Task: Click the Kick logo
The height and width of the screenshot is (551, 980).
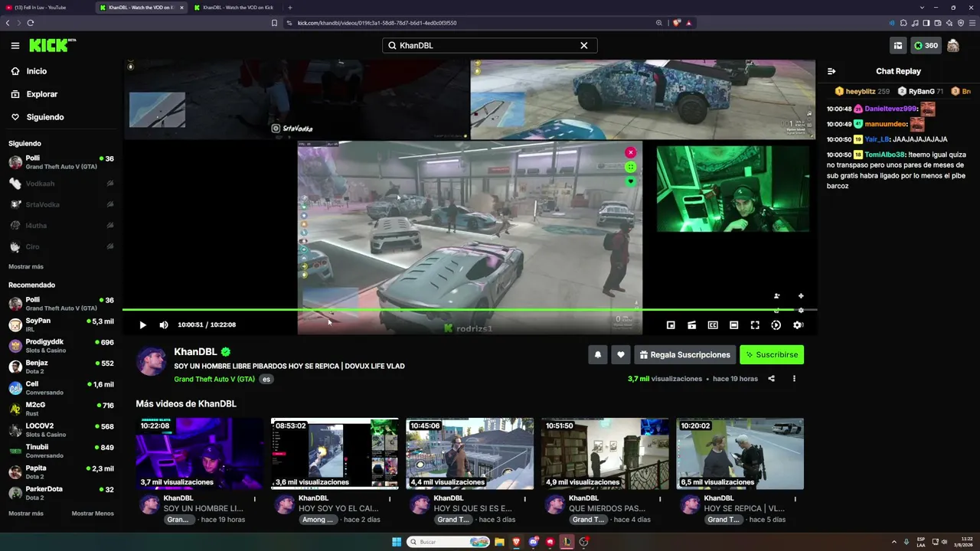Action: [x=53, y=46]
